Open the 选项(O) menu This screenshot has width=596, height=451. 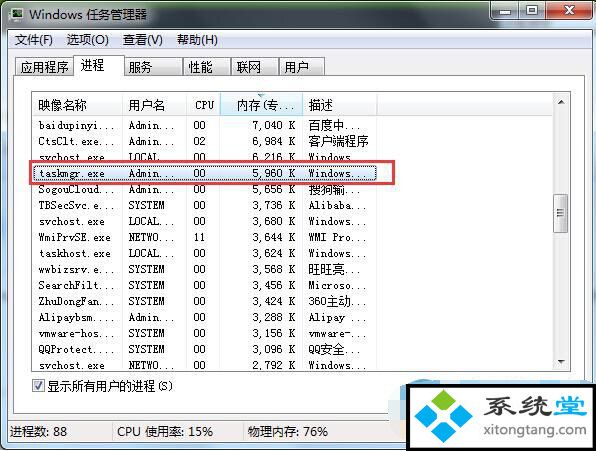(88, 40)
